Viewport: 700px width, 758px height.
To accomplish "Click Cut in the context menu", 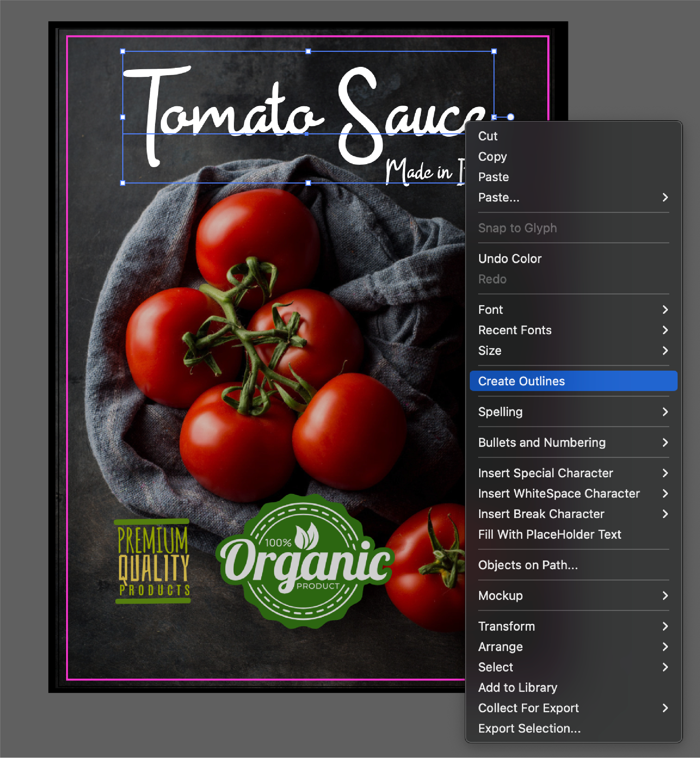I will (x=487, y=136).
